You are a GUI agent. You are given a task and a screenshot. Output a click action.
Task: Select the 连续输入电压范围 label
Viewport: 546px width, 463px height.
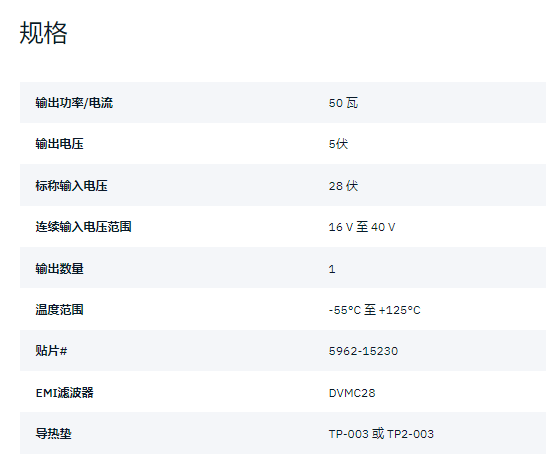click(83, 227)
